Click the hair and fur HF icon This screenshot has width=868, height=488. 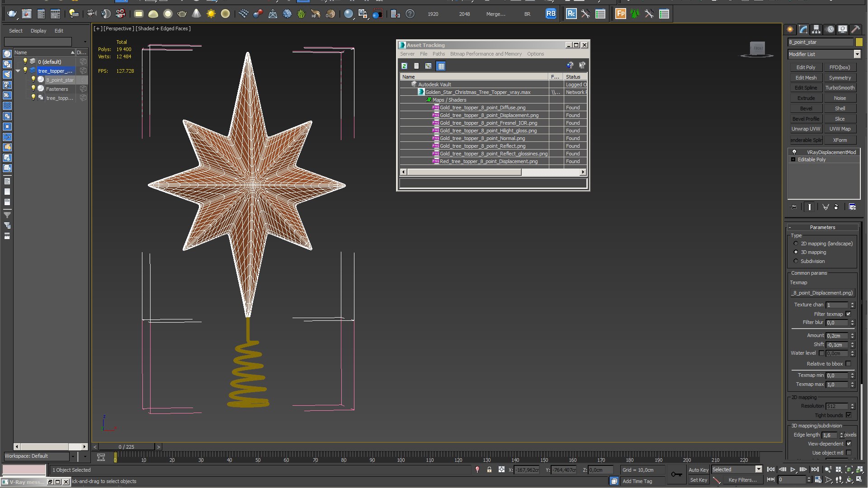[x=316, y=14]
